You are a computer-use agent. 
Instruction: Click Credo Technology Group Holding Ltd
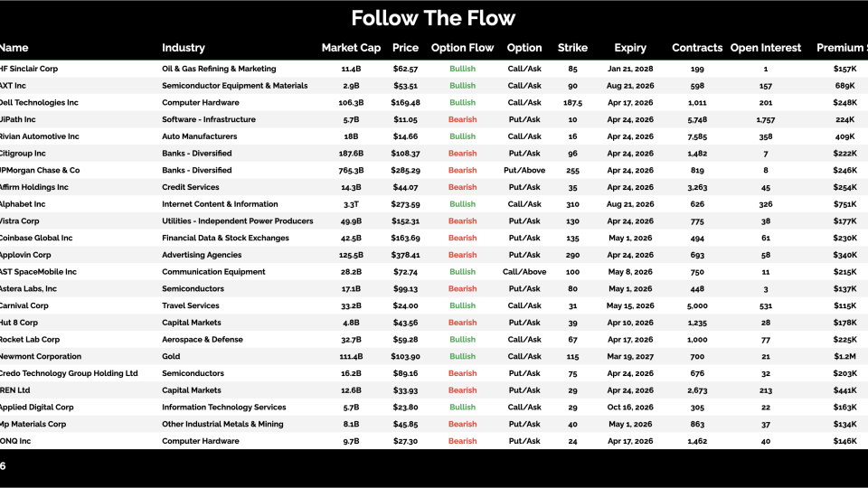pyautogui.click(x=69, y=373)
